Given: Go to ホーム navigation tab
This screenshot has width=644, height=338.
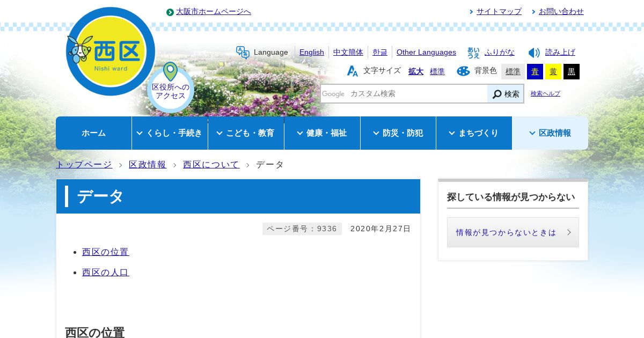Looking at the screenshot, I should [94, 133].
